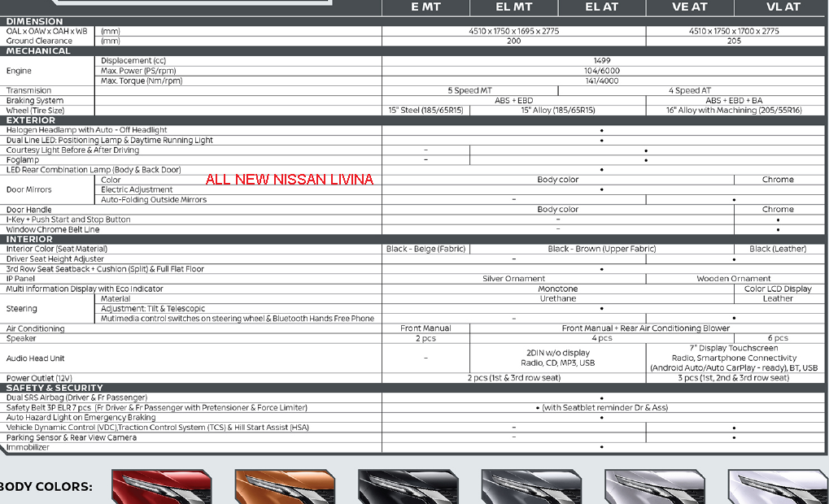
Task: Click the 7" Display Touchscreen audio cell
Action: coord(734,358)
